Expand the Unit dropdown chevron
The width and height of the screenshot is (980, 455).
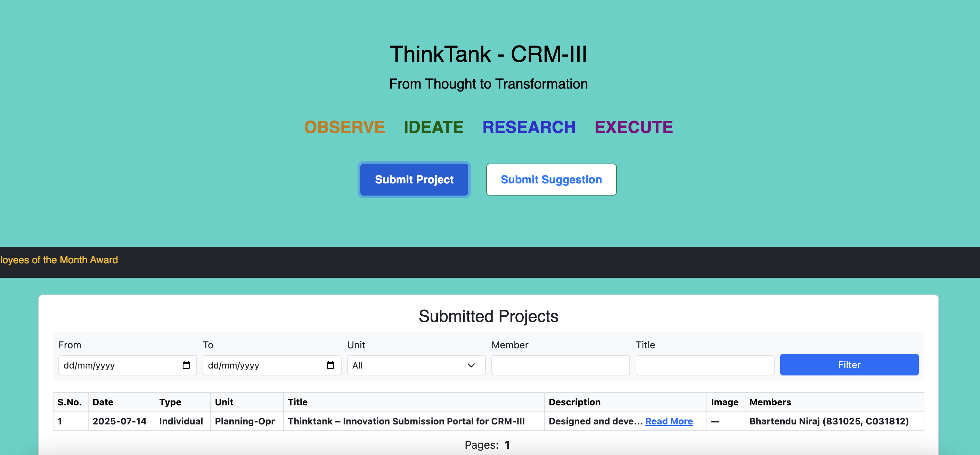(x=471, y=365)
